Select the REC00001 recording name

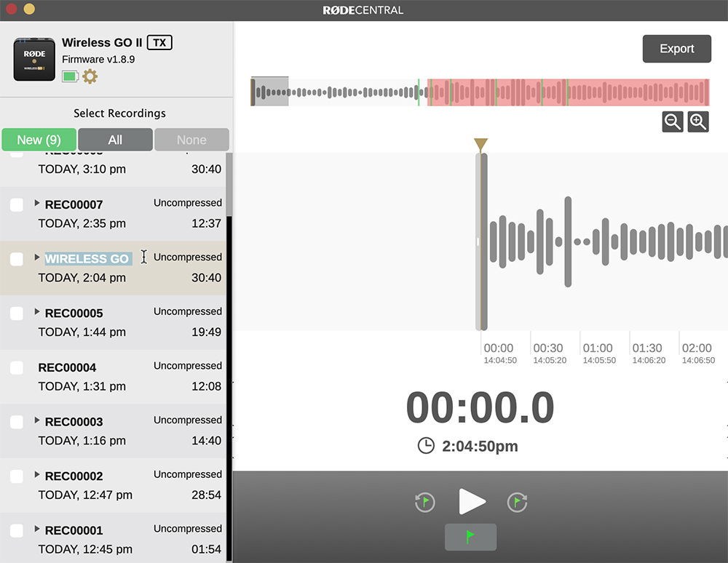(x=74, y=530)
